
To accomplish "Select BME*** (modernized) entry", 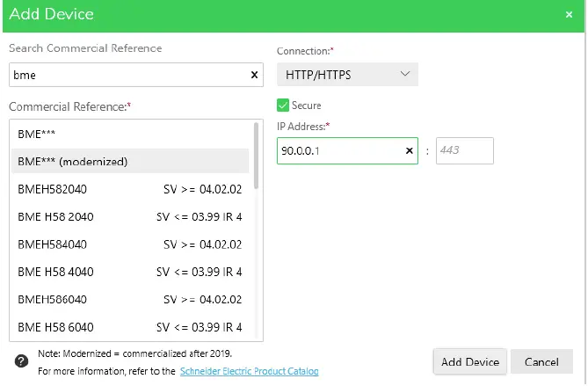I will pos(130,162).
